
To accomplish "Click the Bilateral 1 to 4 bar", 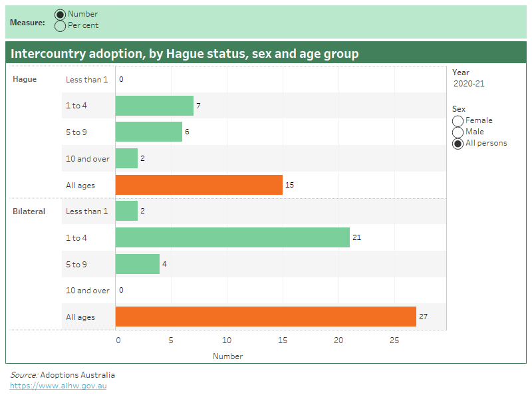I will click(x=233, y=237).
